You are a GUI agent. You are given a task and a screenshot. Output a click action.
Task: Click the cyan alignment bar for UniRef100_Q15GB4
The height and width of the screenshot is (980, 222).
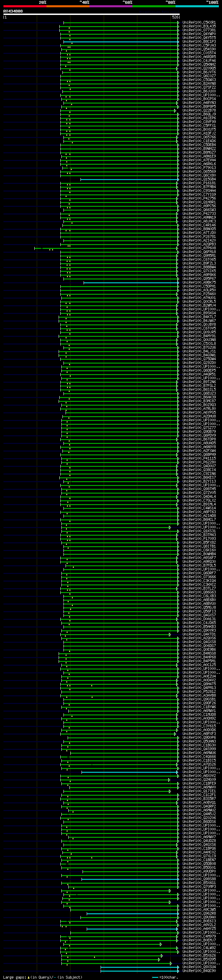click(130, 180)
